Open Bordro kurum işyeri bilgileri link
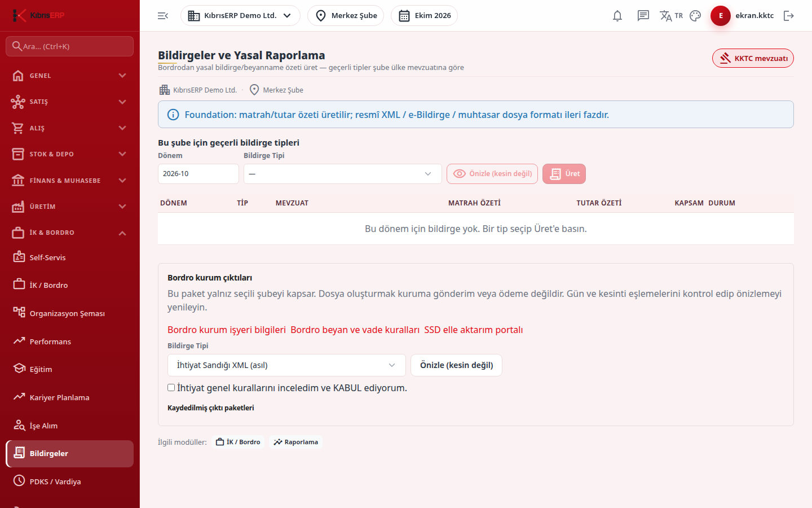812x508 pixels. 227,330
